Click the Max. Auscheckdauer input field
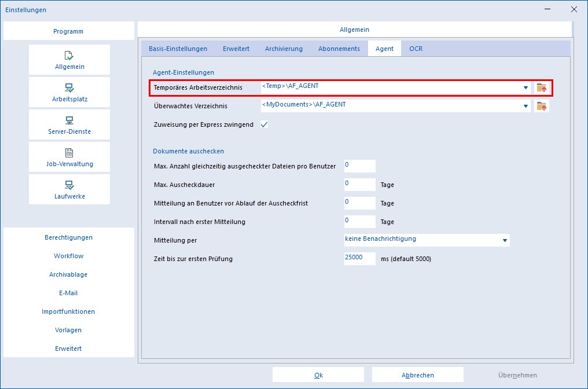 (359, 185)
